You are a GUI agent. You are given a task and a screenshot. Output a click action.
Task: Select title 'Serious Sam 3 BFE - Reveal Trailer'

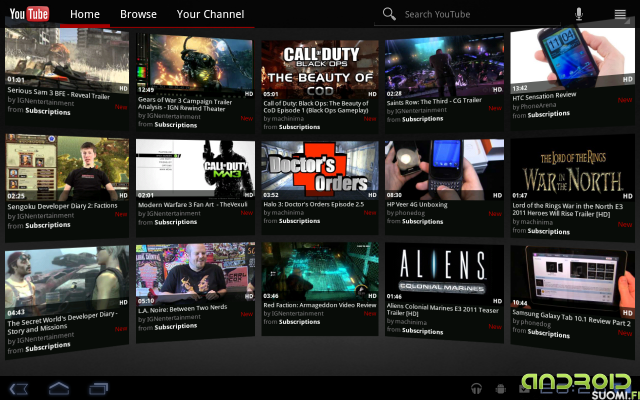(x=59, y=93)
